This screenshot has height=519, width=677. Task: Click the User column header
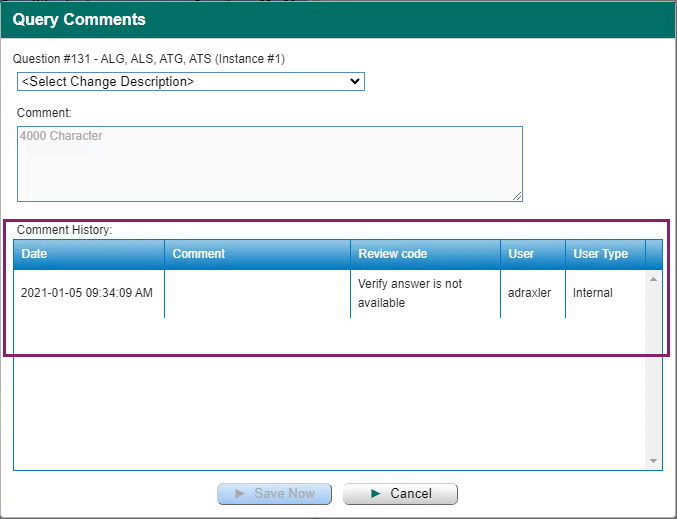tap(533, 254)
